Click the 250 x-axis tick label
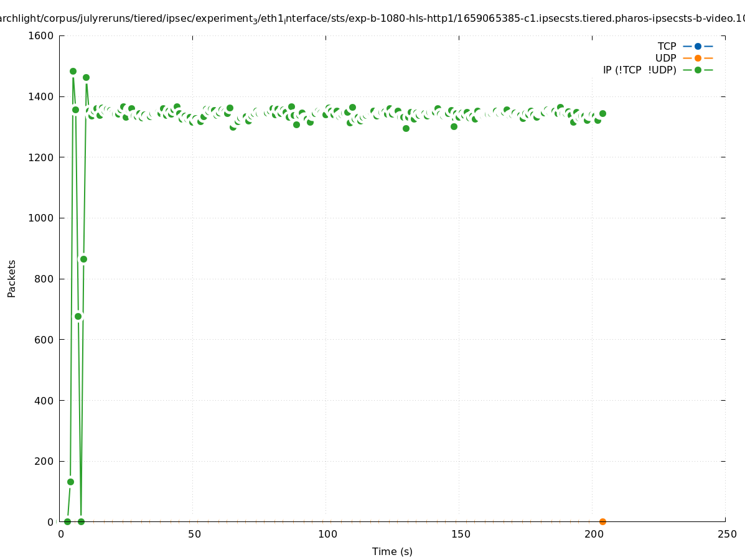This screenshot has height=560, width=745. point(726,534)
